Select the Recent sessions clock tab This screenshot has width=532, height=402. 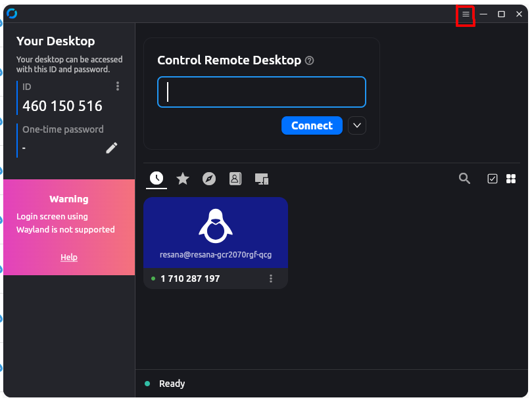pyautogui.click(x=157, y=178)
